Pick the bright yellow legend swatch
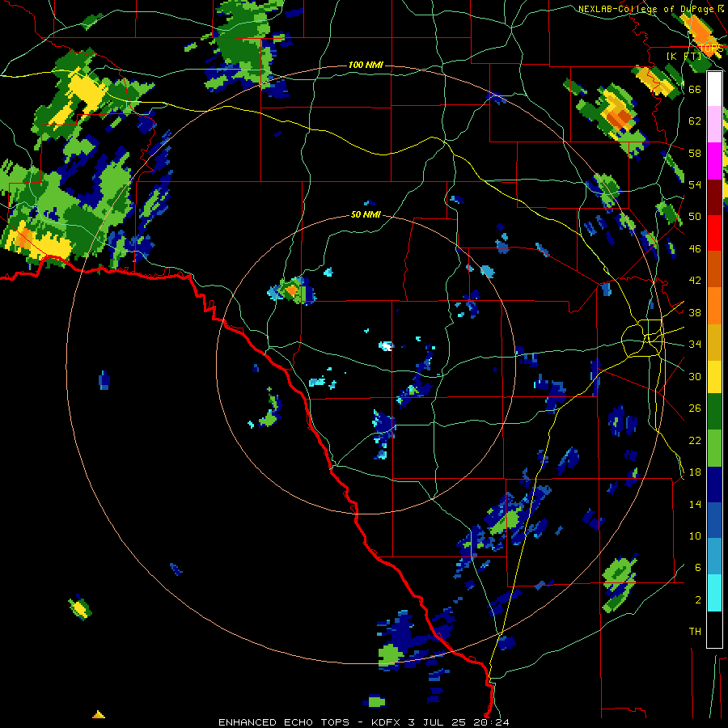This screenshot has width=728, height=728. point(714,376)
